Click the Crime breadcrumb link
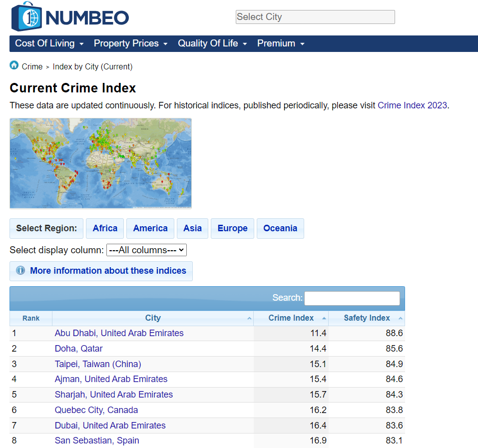478x448 pixels. tap(32, 66)
